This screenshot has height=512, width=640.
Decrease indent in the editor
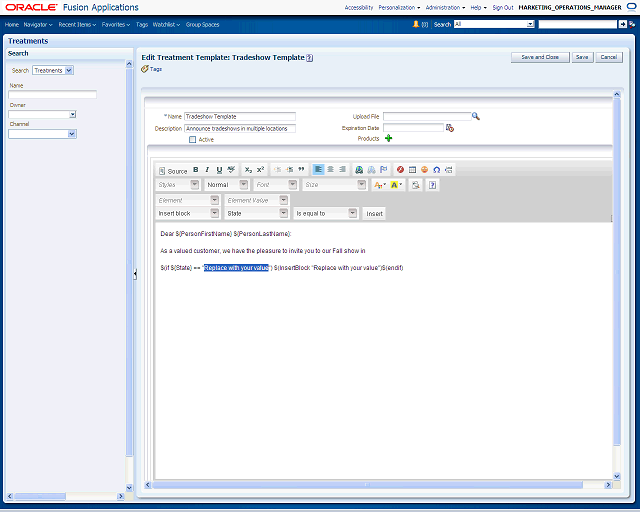pos(278,170)
